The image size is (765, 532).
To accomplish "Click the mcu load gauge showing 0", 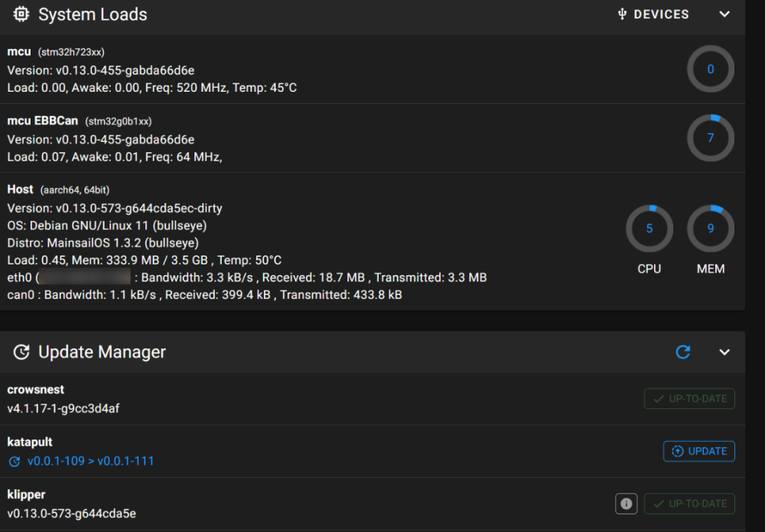I will 711,69.
